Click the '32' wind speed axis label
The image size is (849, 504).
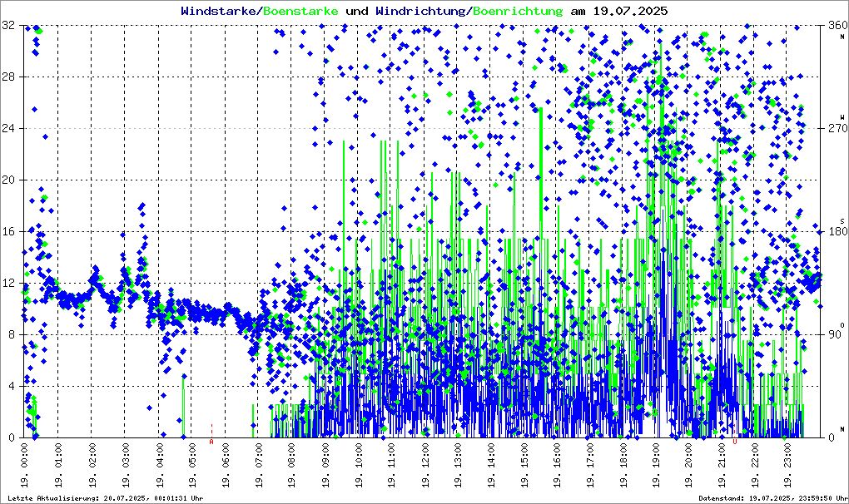[8, 26]
